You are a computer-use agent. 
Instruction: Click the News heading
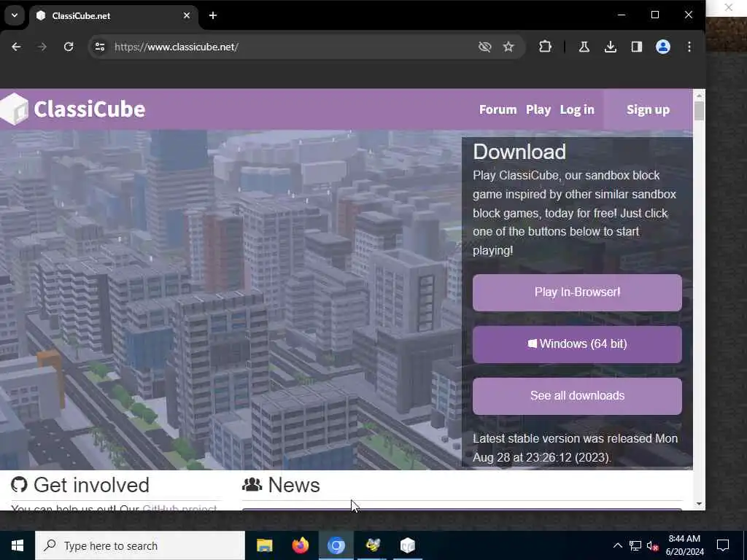pos(294,485)
